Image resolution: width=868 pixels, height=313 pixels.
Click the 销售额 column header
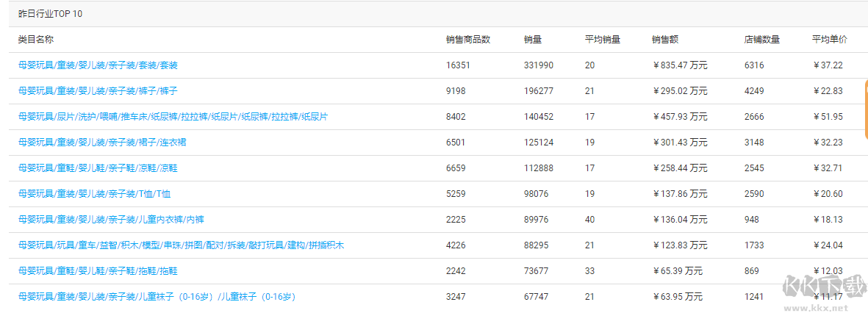665,40
